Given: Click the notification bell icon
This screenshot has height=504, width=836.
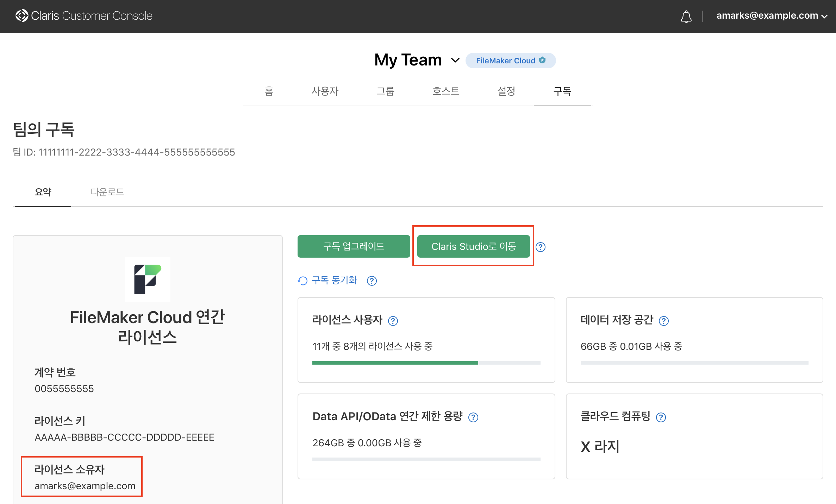Looking at the screenshot, I should (x=686, y=16).
